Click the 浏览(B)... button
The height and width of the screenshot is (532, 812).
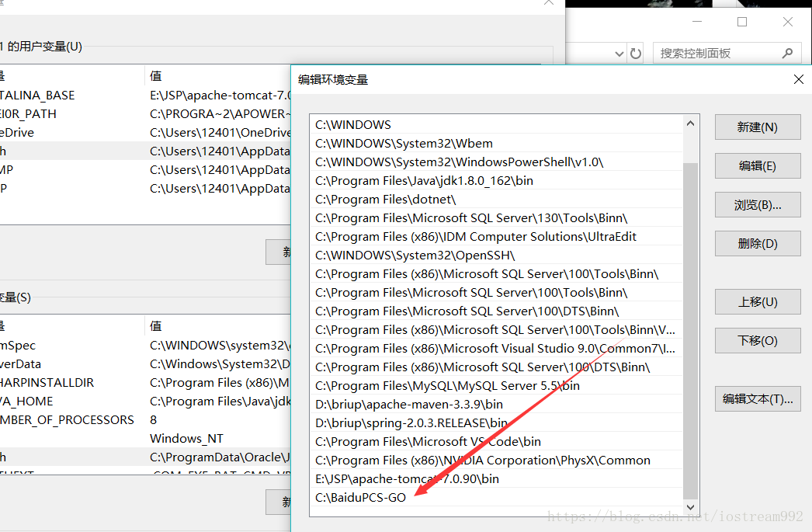[x=758, y=204]
